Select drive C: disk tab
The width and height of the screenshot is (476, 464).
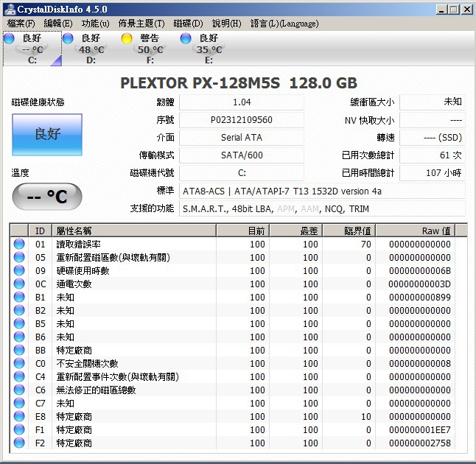tap(32, 49)
